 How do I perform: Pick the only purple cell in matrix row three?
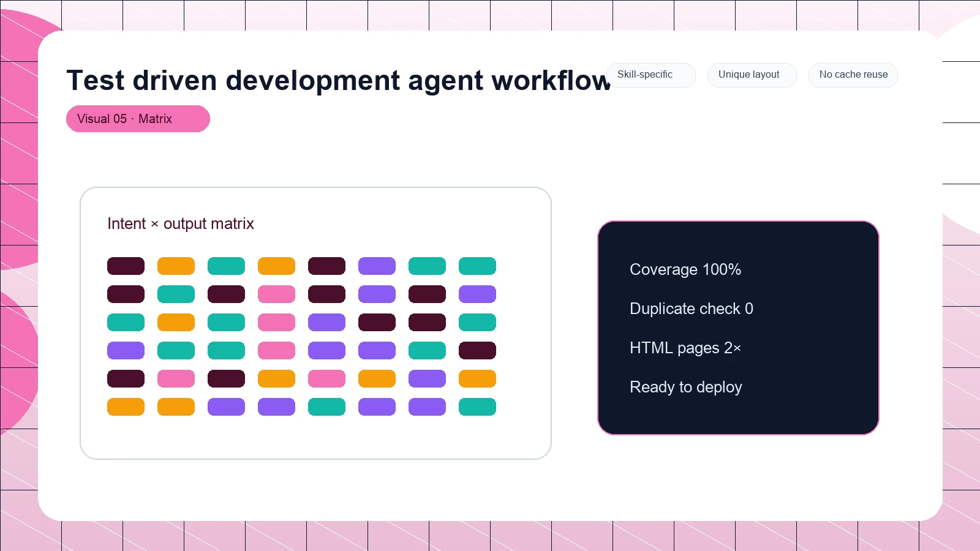[326, 323]
